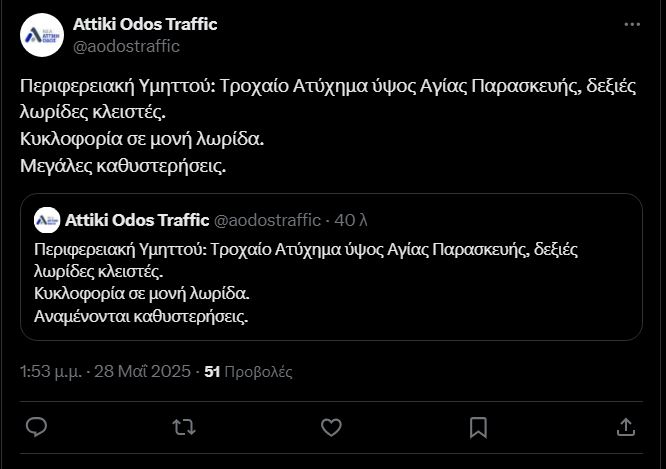The height and width of the screenshot is (469, 666).
Task: Open the share post menu icon
Action: pyautogui.click(x=626, y=427)
